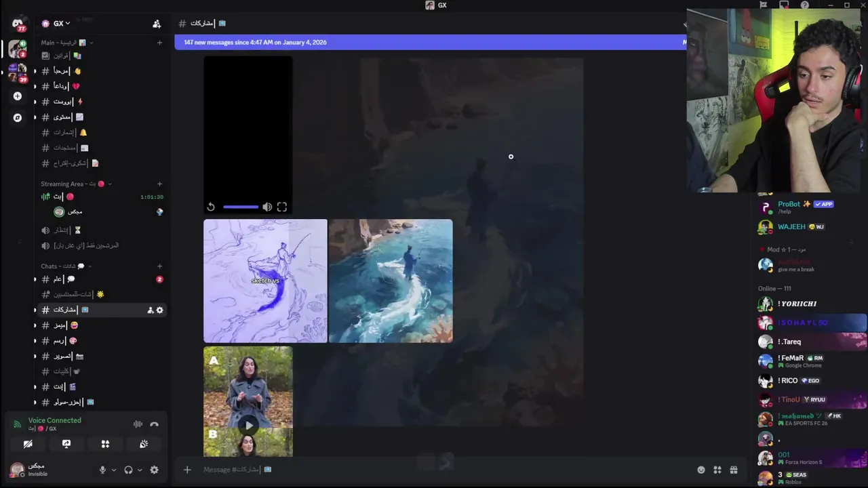The width and height of the screenshot is (868, 488).
Task: Open the مستوى channel with chart emoji
Action: pyautogui.click(x=102, y=117)
